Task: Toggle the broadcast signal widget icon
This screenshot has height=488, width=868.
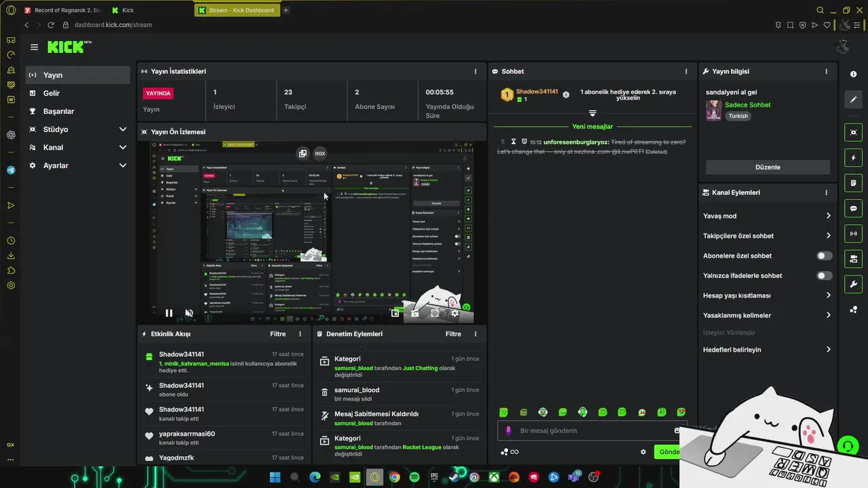Action: (853, 234)
